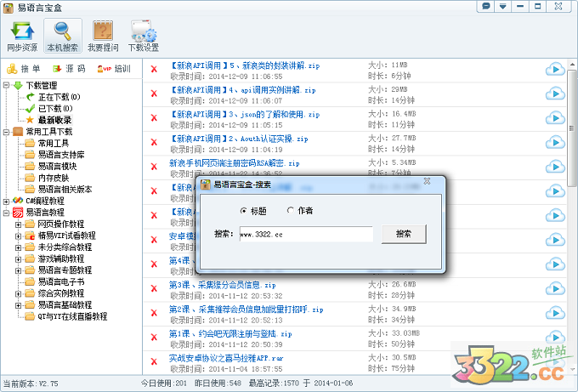
Task: Expand the 精易VIP试看教程 folder node
Action: (x=18, y=236)
